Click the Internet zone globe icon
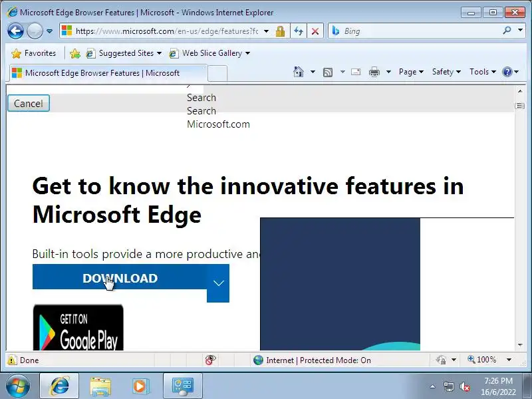Image resolution: width=532 pixels, height=399 pixels. [x=258, y=360]
